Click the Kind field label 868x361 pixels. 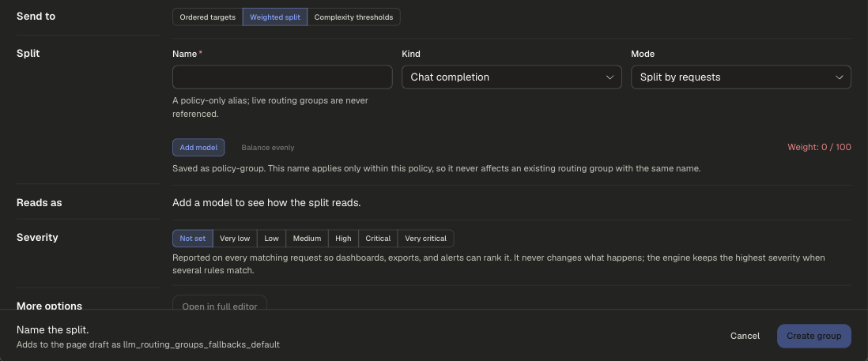pos(411,55)
